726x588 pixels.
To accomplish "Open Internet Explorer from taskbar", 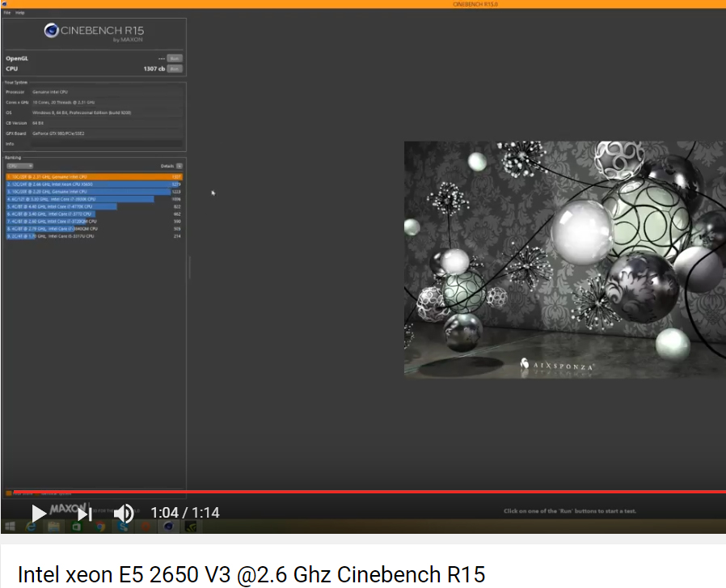I will (x=31, y=527).
